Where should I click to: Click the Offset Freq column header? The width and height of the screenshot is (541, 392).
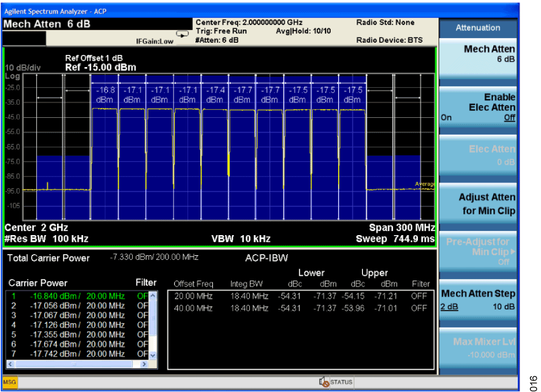click(x=193, y=284)
